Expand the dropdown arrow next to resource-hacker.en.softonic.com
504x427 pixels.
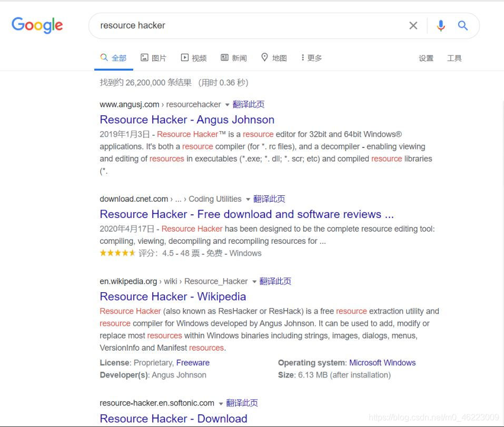click(221, 403)
